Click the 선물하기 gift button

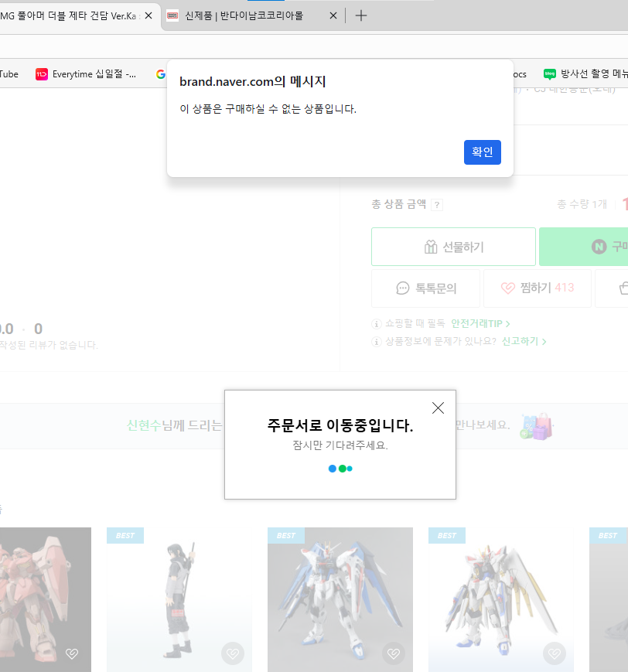tap(453, 247)
